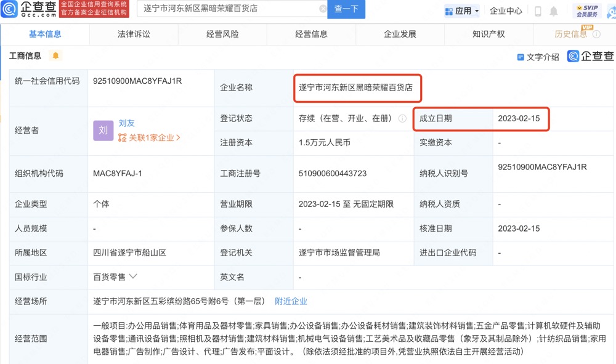Viewport: 616px width, 364px height.
Task: Click the mobile phone app icon
Action: click(538, 9)
